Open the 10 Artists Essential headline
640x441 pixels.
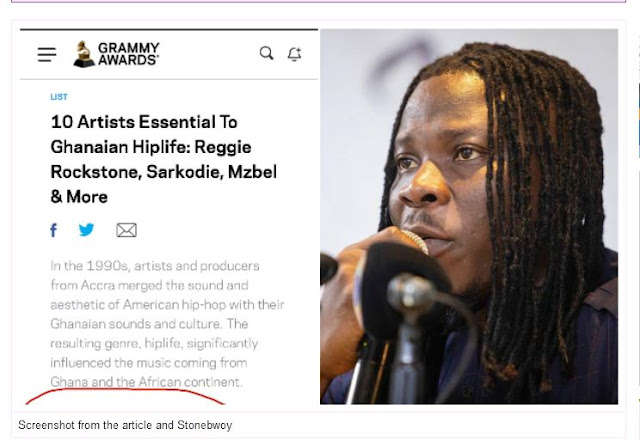click(x=164, y=159)
